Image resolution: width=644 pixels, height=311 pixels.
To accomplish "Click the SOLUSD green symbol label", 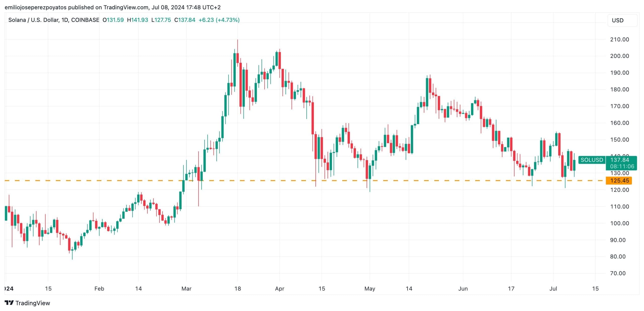I will click(x=591, y=160).
